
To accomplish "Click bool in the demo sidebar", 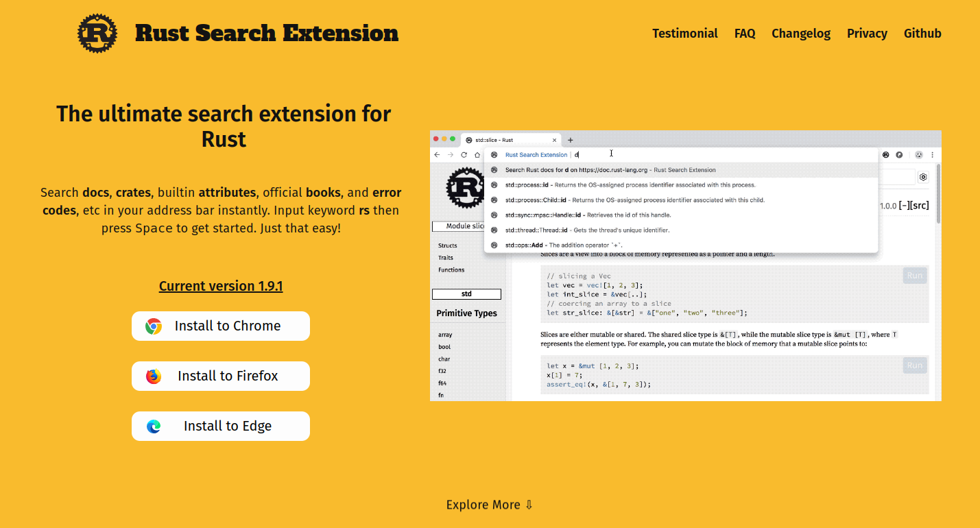I will point(444,347).
